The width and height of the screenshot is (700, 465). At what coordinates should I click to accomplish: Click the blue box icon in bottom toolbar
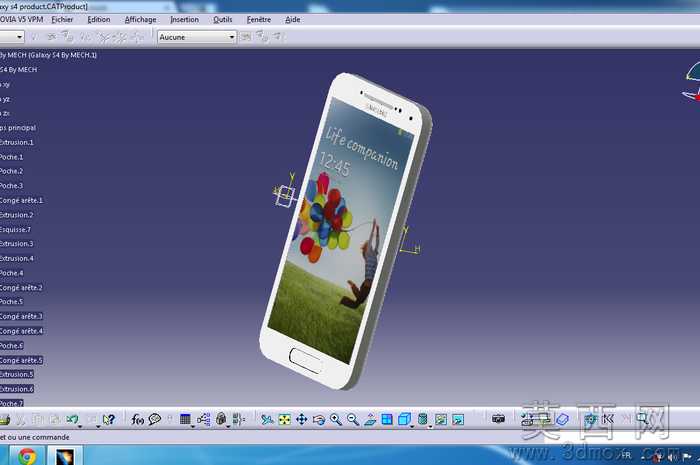[x=563, y=419]
